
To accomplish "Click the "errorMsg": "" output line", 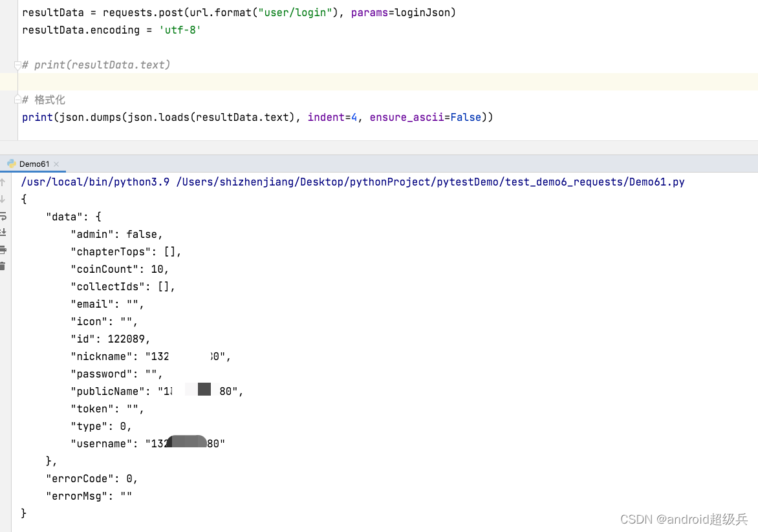I will 89,496.
